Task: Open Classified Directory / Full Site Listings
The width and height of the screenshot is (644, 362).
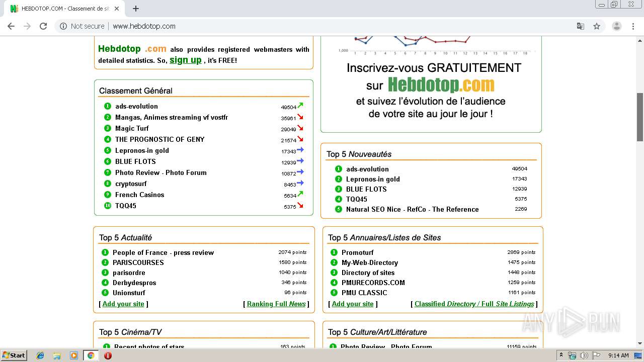Action: pos(474,304)
